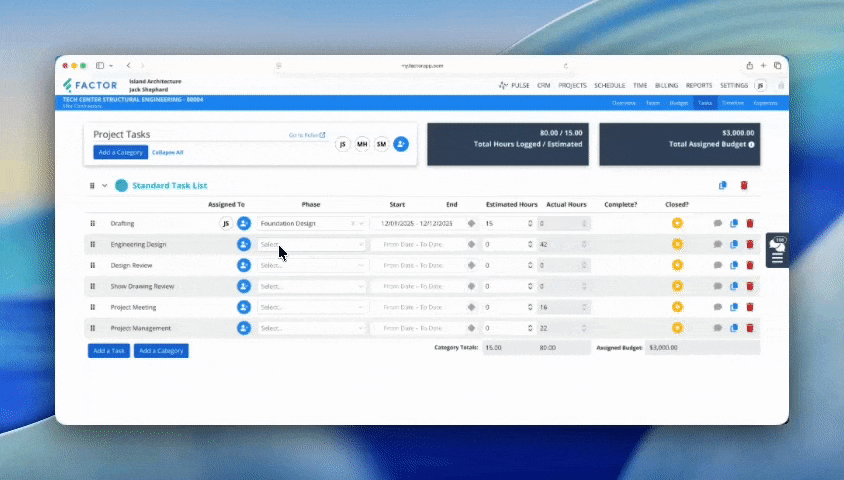This screenshot has height=480, width=844.
Task: Open the Reports menu
Action: [x=699, y=85]
